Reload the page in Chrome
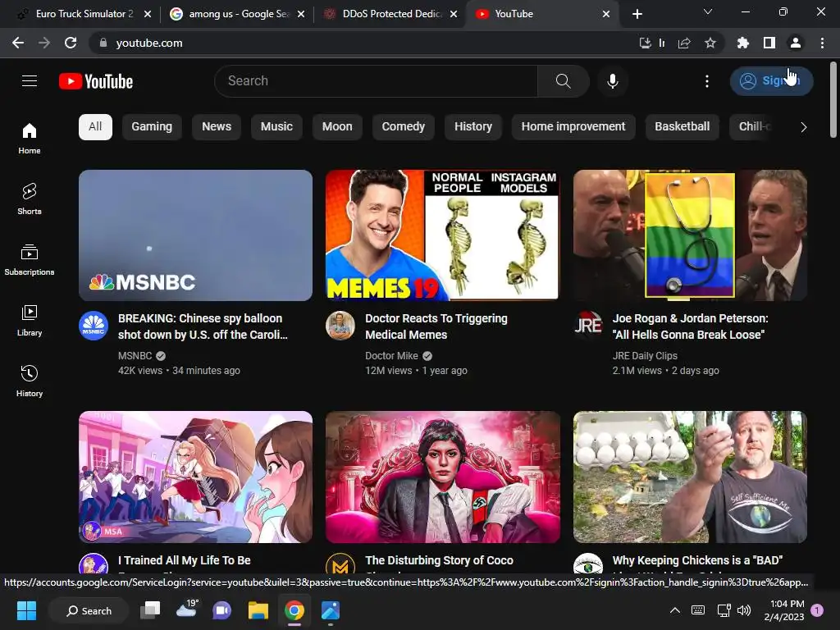 [71, 43]
